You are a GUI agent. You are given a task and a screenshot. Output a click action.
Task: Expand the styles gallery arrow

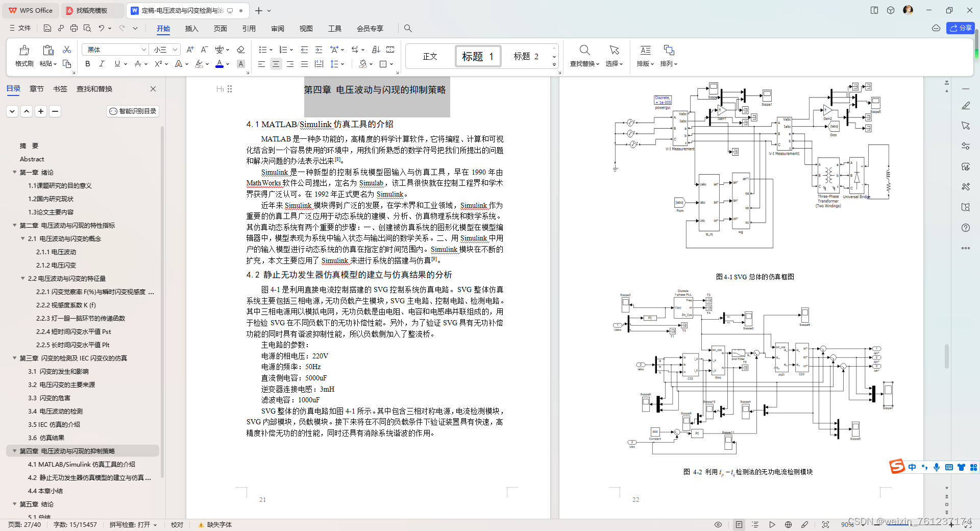[x=554, y=64]
